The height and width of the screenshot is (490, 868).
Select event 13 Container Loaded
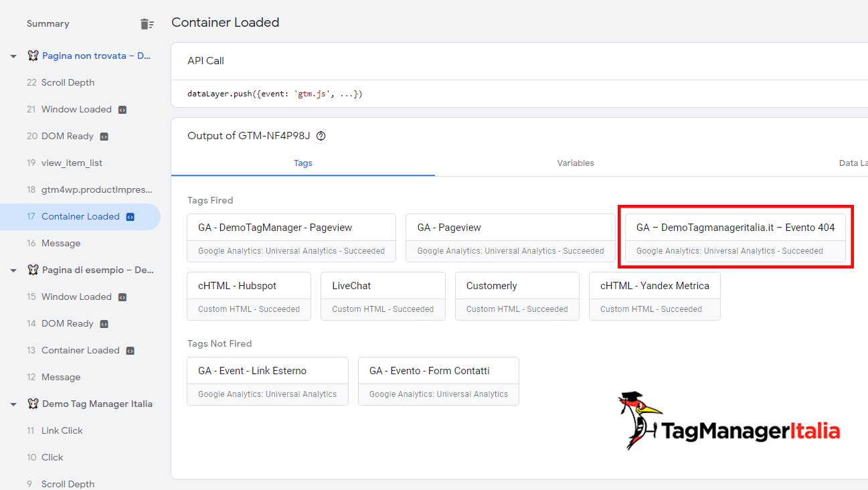(80, 350)
